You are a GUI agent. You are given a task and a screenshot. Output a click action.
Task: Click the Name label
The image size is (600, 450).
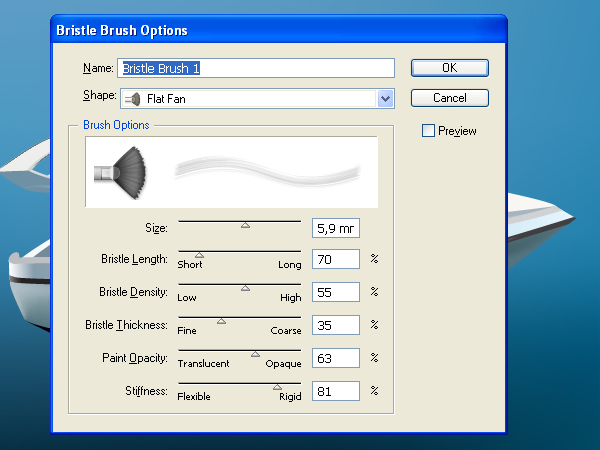tap(98, 68)
